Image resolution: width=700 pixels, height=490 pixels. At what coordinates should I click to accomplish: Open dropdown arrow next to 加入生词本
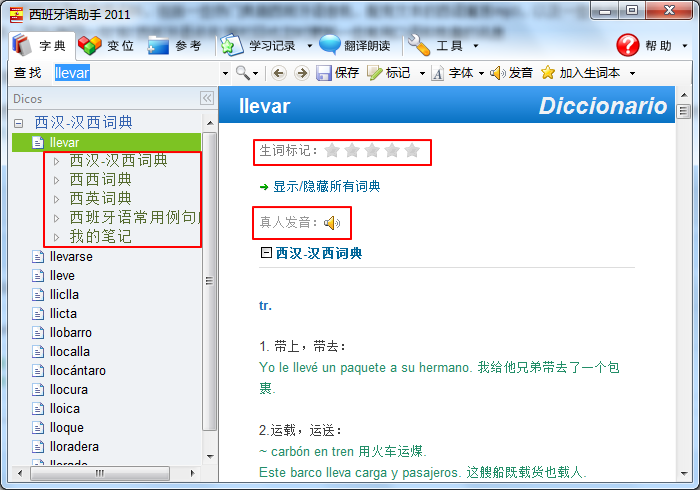(632, 73)
